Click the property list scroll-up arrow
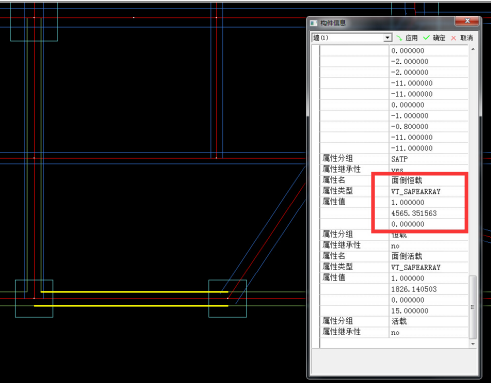This screenshot has height=384, width=492. pyautogui.click(x=473, y=49)
